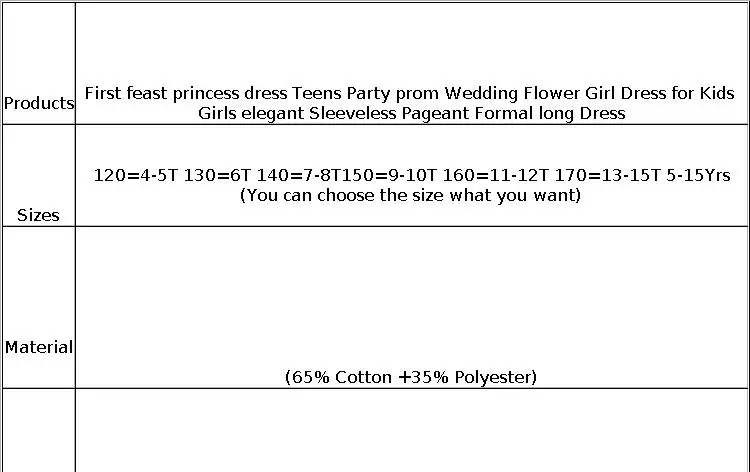Click the words "for Kids"

[703, 93]
